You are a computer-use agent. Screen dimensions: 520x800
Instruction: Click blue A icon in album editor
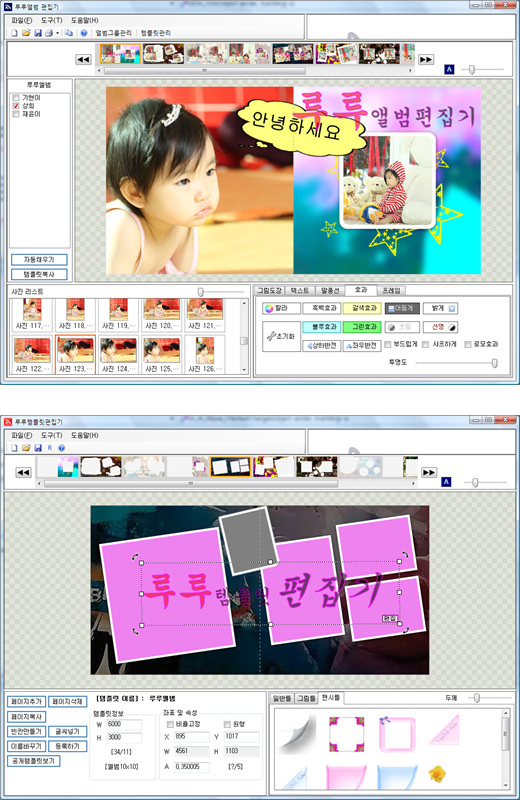[449, 69]
